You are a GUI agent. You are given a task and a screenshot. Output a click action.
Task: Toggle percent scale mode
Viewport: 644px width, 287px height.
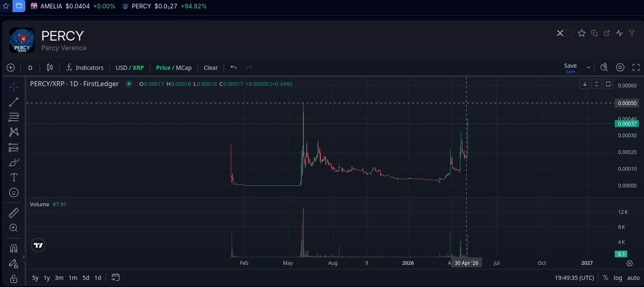[605, 278]
